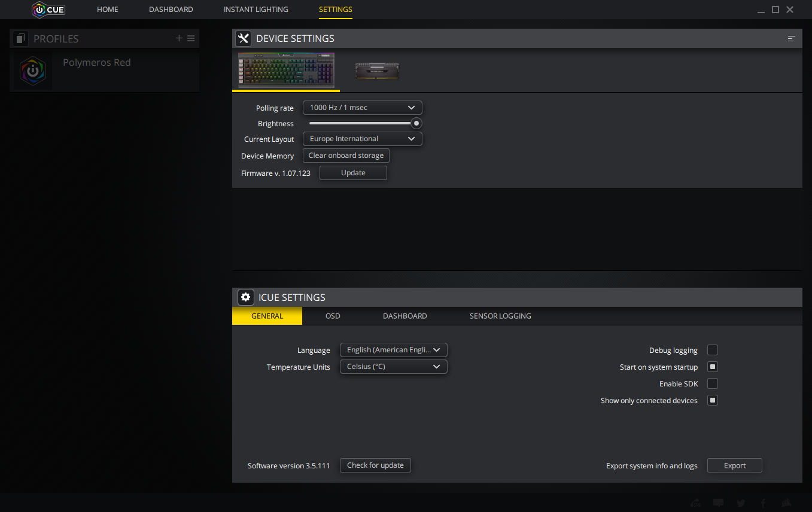Viewport: 812px width, 512px height.
Task: Open the Corsair sails logo link
Action: (x=786, y=503)
